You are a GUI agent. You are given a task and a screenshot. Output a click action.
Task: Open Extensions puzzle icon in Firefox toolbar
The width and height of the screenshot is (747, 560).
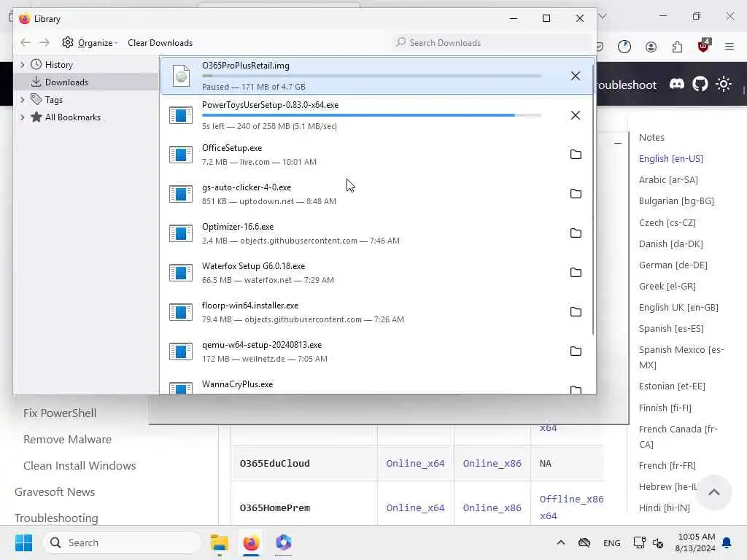click(x=677, y=47)
